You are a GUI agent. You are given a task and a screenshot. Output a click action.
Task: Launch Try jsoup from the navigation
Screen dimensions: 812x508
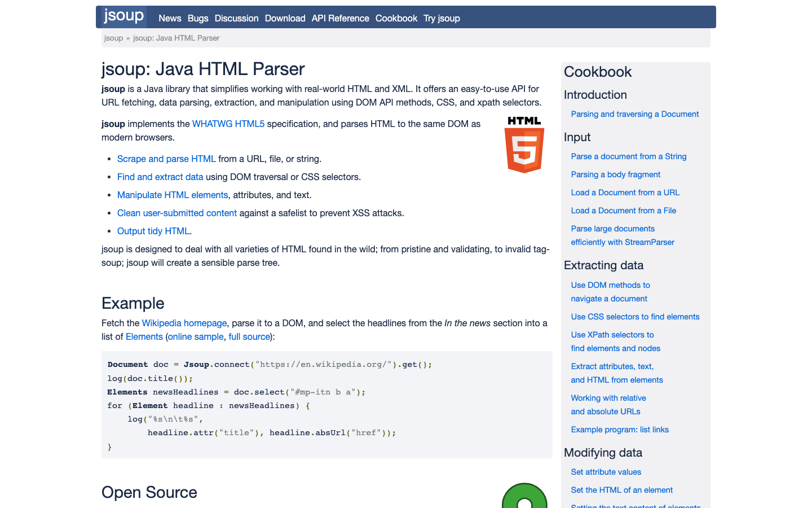click(442, 18)
